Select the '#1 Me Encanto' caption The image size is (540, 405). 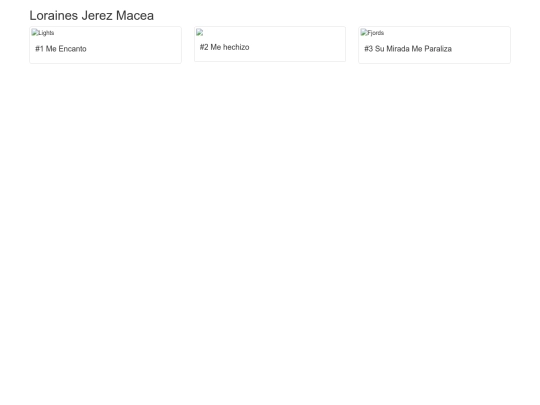pyautogui.click(x=61, y=49)
